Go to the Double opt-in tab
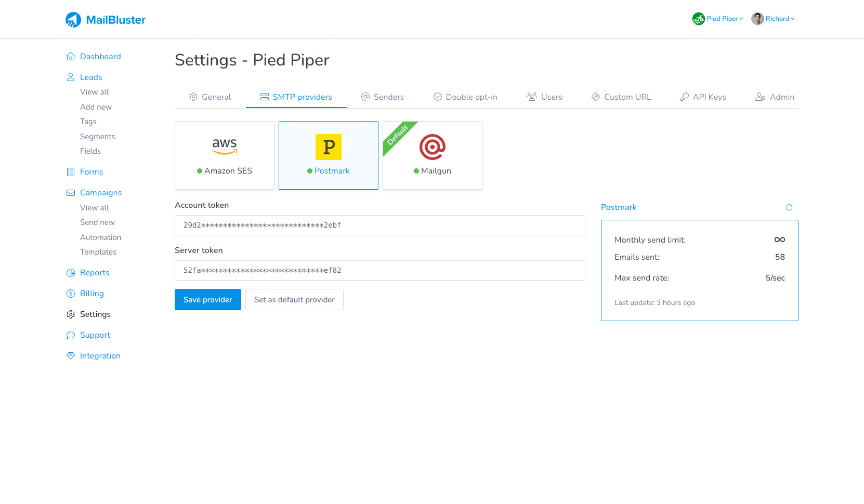Viewport: 864px width, 504px height. point(465,97)
